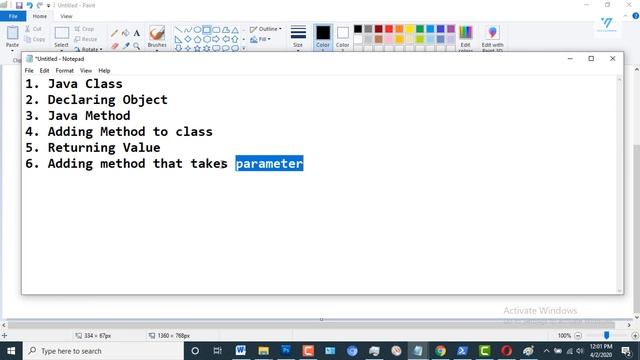Click the taskbar search box
Screen dimensions: 640x360
(103, 351)
